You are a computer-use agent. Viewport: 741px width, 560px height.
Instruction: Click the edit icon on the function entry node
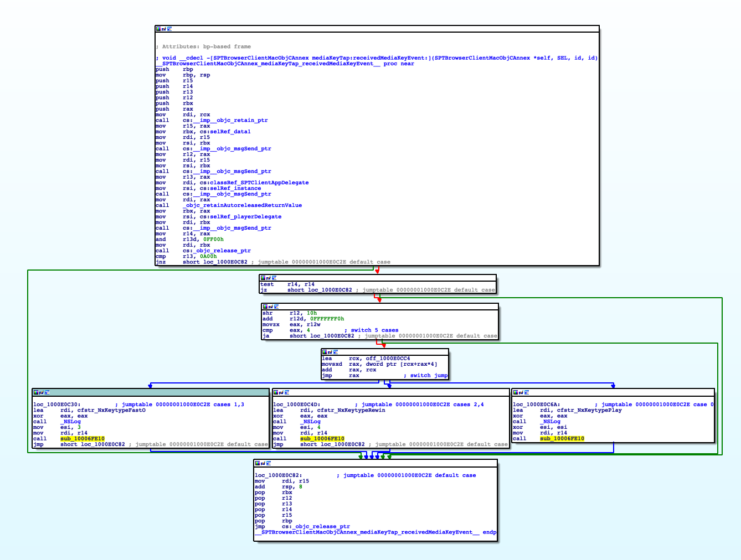pos(164,29)
